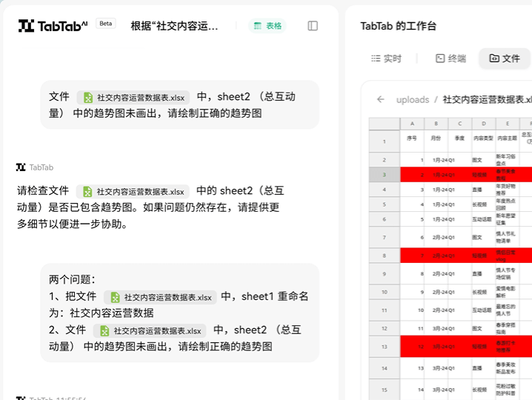Click the red 短视频 cell in row 8
532x400 pixels.
tap(484, 256)
